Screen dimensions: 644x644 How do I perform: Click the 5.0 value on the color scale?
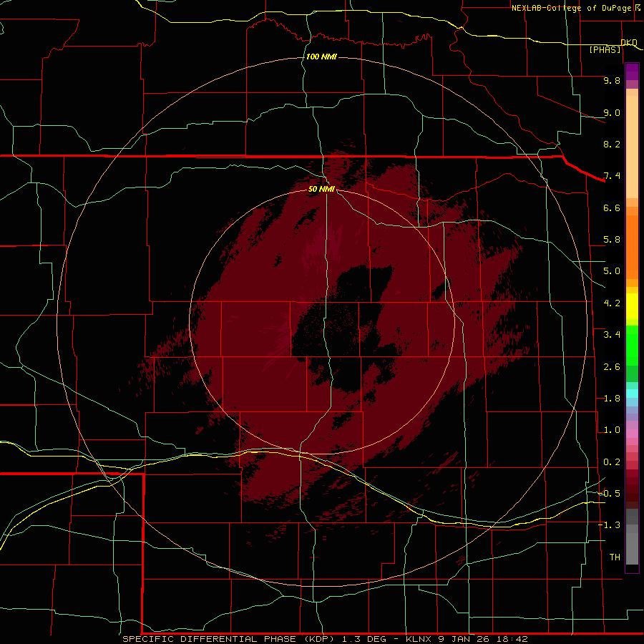point(612,271)
